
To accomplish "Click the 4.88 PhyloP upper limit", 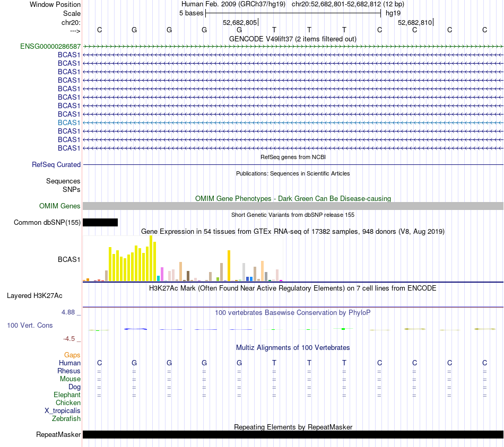I will [68, 312].
